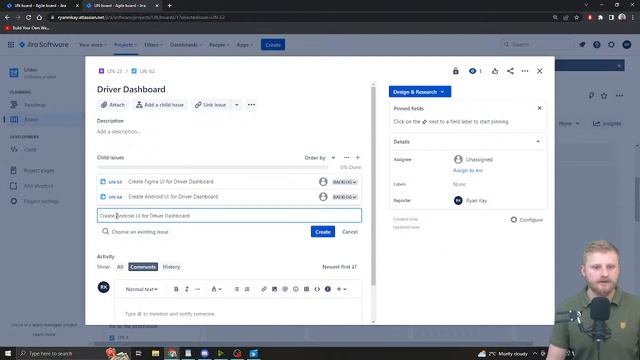Click Add a child issue button
The image size is (640, 360).
pyautogui.click(x=160, y=105)
